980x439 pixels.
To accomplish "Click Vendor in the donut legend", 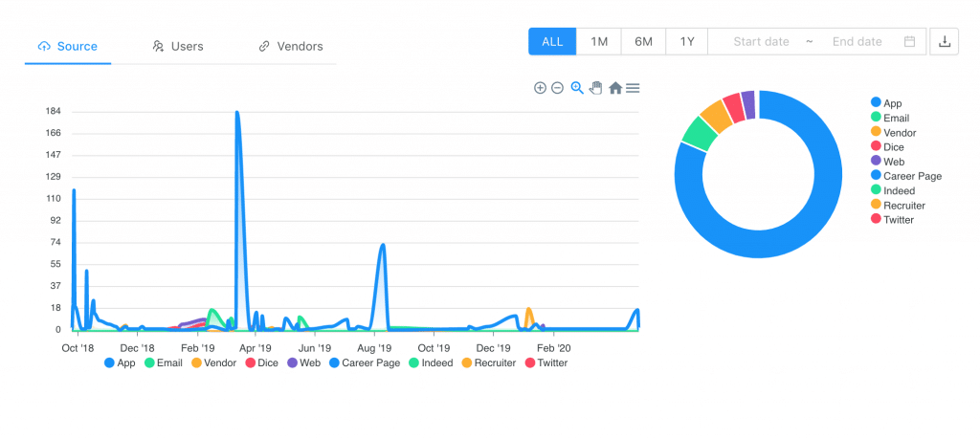I will coord(894,132).
